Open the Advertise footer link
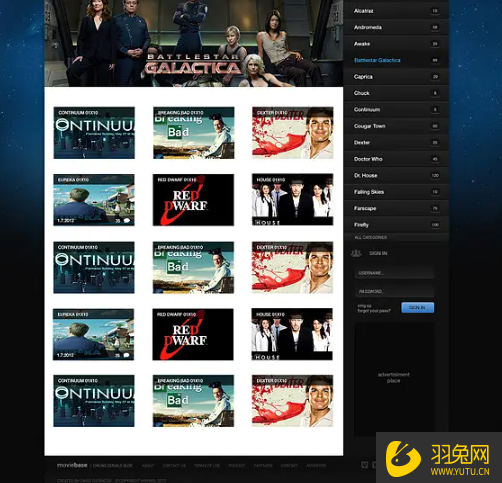The height and width of the screenshot is (483, 502). tap(316, 465)
